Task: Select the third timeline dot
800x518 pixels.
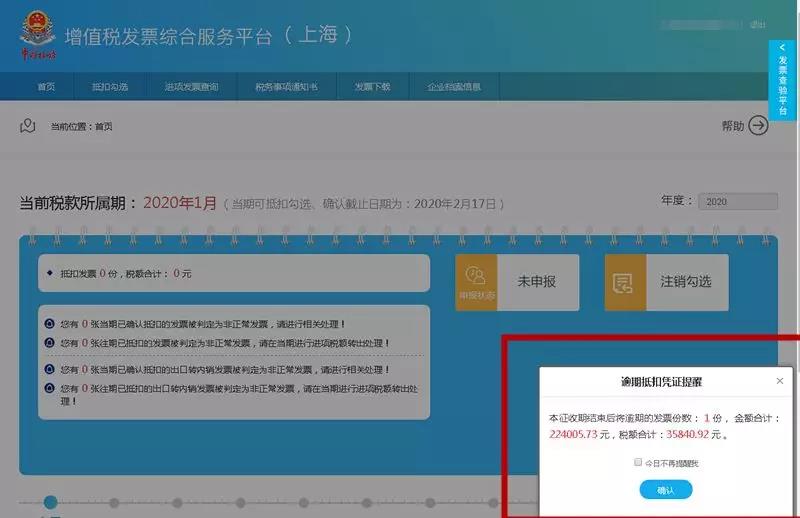Action: point(177,503)
